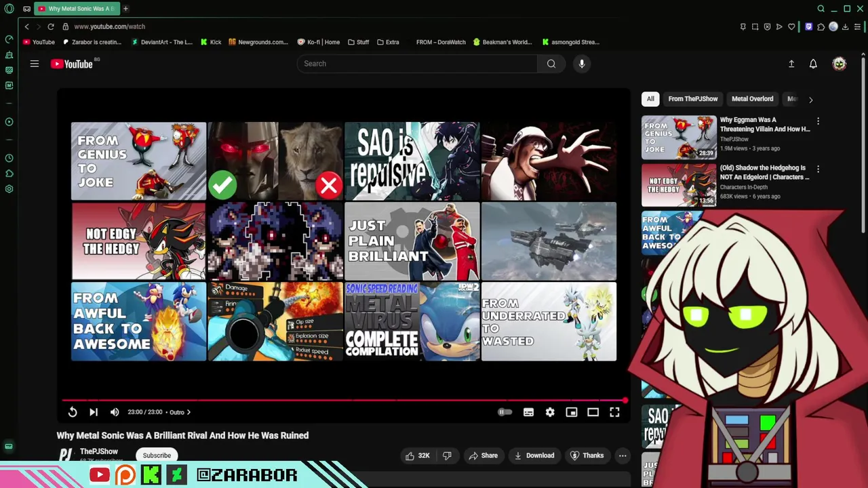This screenshot has width=868, height=488.
Task: Show more filter chips with the arrow
Action: coord(810,100)
